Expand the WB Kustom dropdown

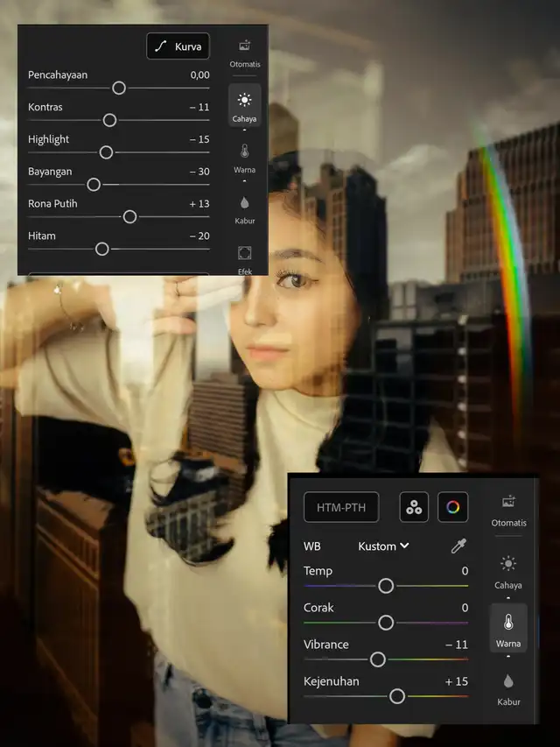[x=383, y=546]
